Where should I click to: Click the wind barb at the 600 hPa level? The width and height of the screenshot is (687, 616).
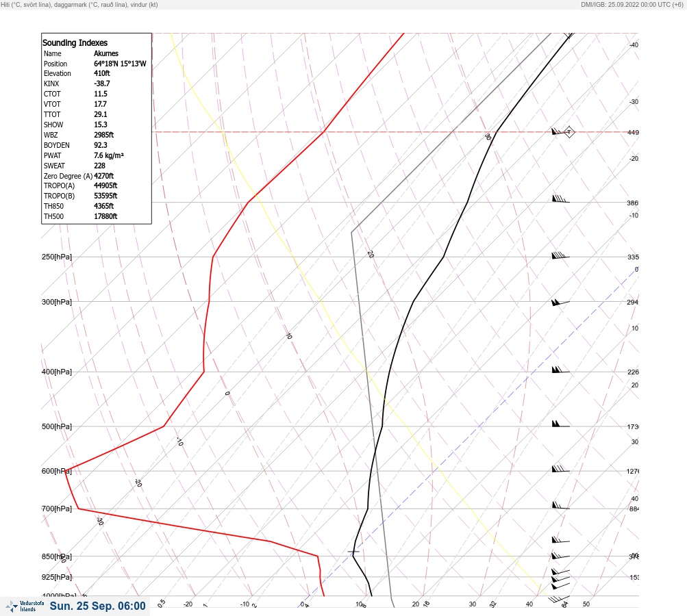click(560, 469)
